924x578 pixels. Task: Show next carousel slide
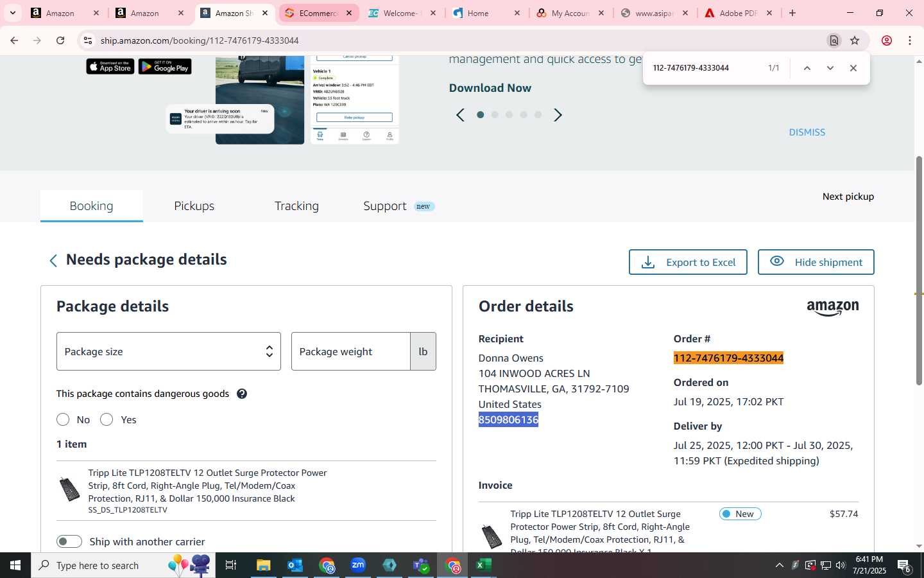[x=558, y=115]
